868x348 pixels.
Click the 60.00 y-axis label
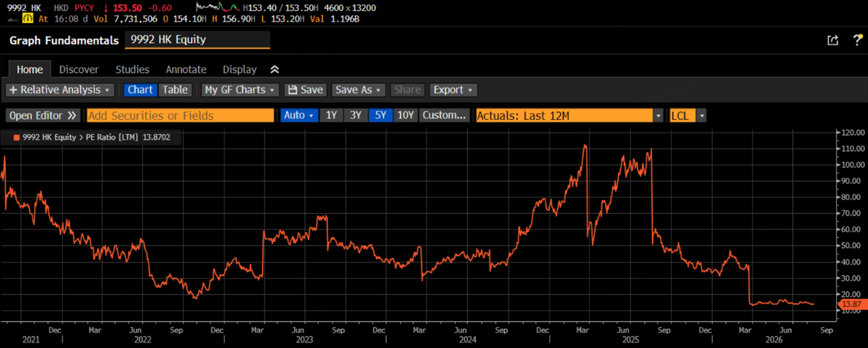click(852, 229)
